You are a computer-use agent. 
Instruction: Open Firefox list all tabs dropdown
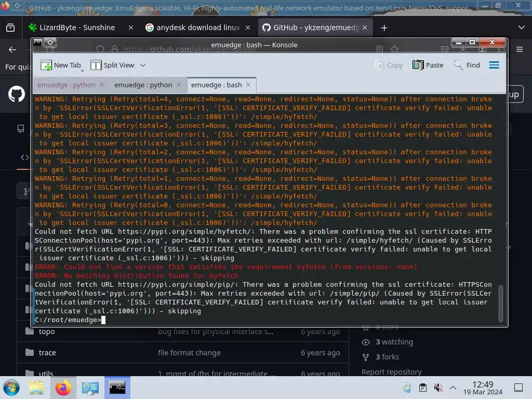click(522, 28)
